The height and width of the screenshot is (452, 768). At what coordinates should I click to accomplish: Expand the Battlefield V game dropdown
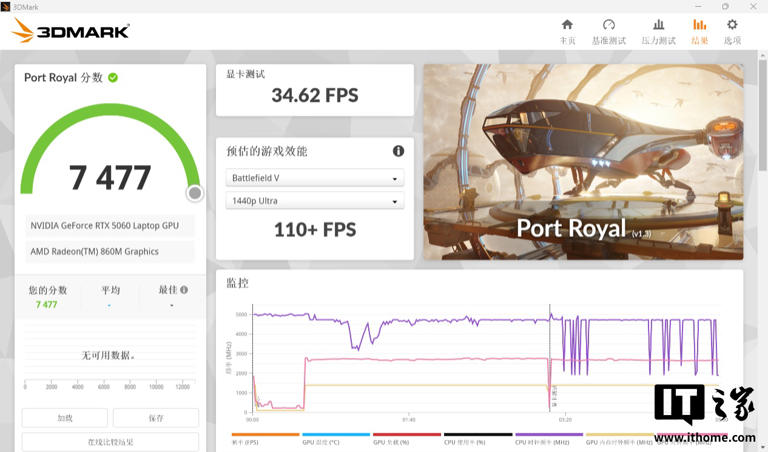(x=315, y=179)
